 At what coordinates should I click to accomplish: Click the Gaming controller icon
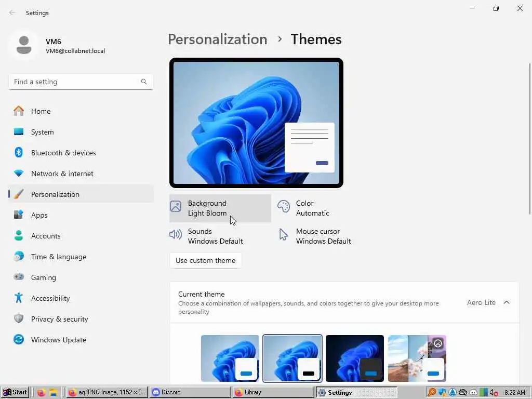[x=19, y=277]
